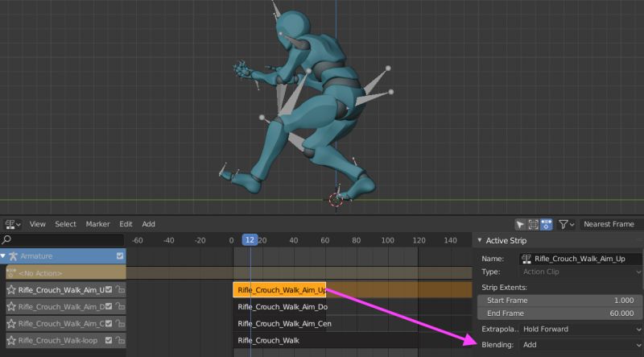This screenshot has height=357, width=644.
Task: Select the Rifle_Crouch_Walk_Aim_D track name
Action: pos(61,307)
